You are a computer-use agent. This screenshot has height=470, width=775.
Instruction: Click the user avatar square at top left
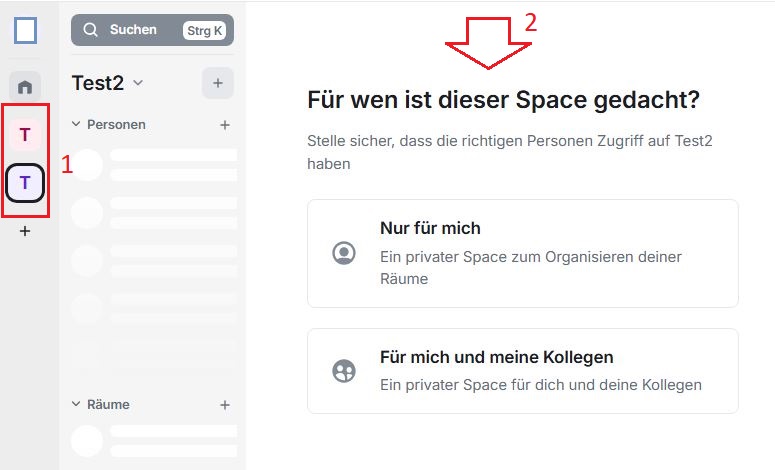[25, 31]
